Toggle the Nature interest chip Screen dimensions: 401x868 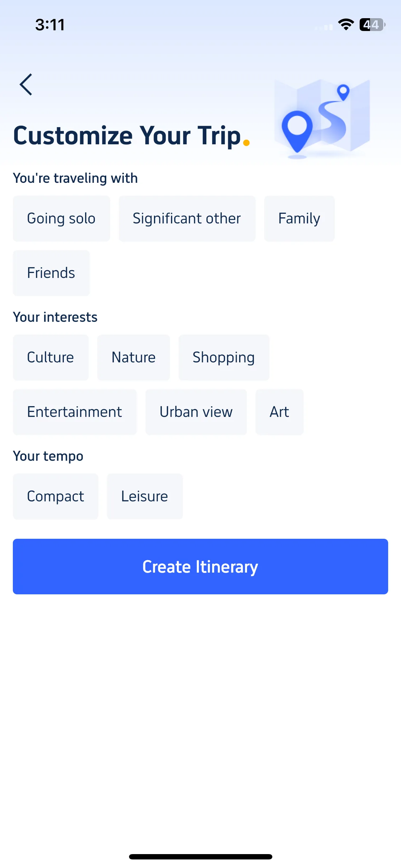point(133,357)
